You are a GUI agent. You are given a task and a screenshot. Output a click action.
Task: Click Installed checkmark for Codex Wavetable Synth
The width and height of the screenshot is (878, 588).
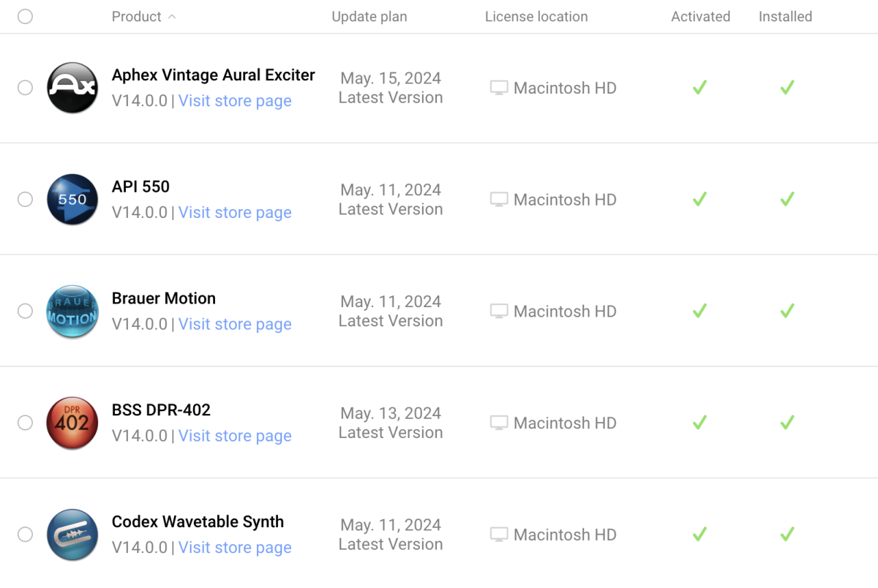coord(787,534)
